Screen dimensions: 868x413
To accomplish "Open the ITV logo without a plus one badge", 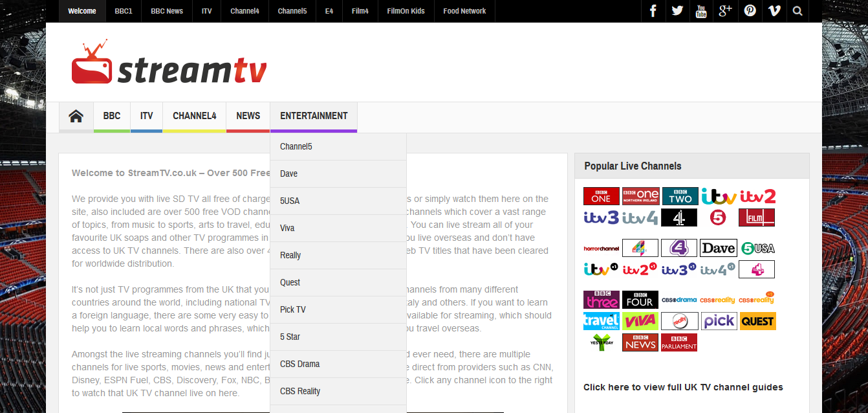I will tap(719, 196).
